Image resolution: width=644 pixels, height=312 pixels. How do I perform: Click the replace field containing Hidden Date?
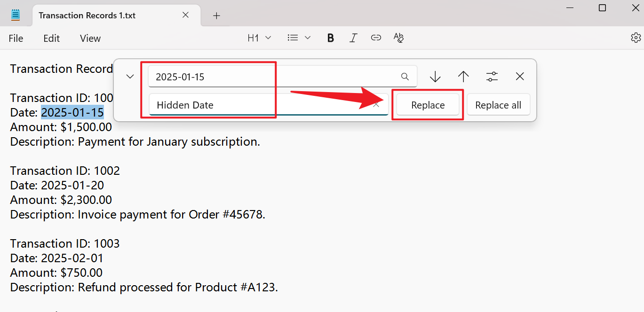tap(269, 105)
